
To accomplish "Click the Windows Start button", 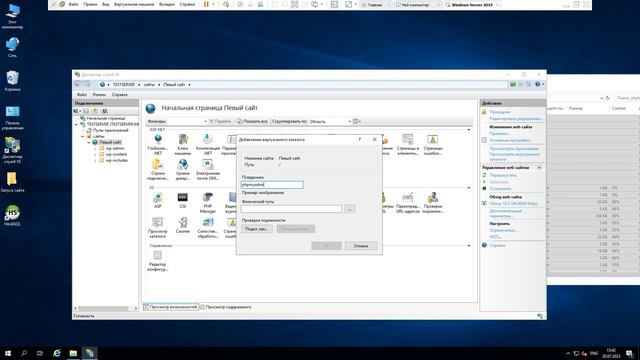I will pos(7,353).
